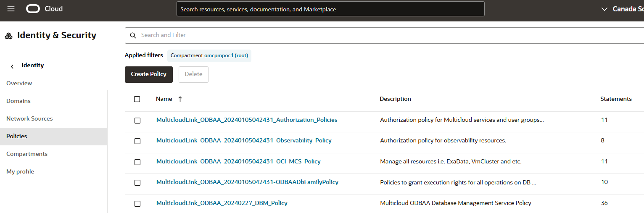644x213 pixels.
Task: Go to Network Sources page
Action: point(29,118)
